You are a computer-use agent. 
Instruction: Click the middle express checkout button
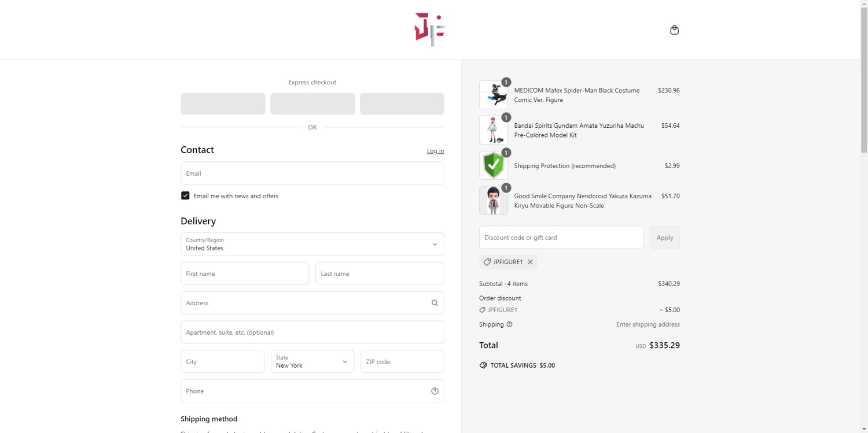312,104
